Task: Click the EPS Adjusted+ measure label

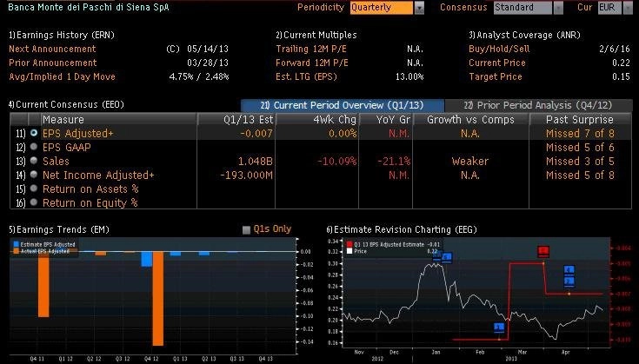Action: tap(78, 134)
